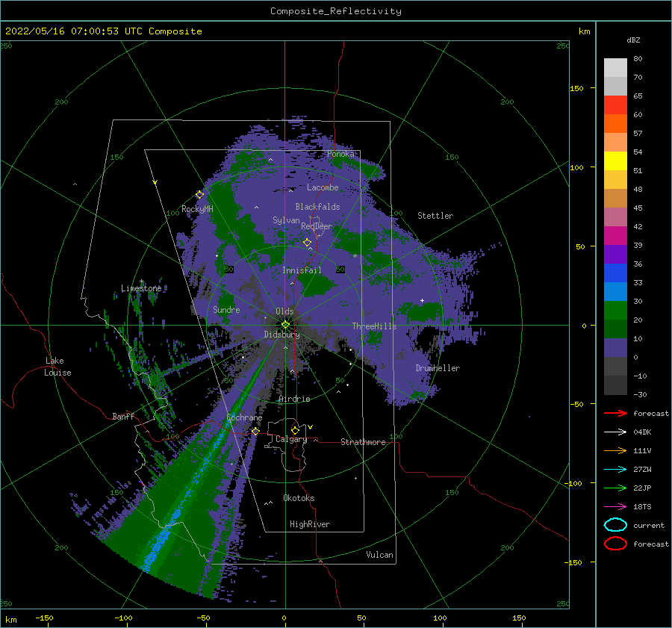
Task: Click the orange 111V arrow icon
Action: [x=615, y=450]
